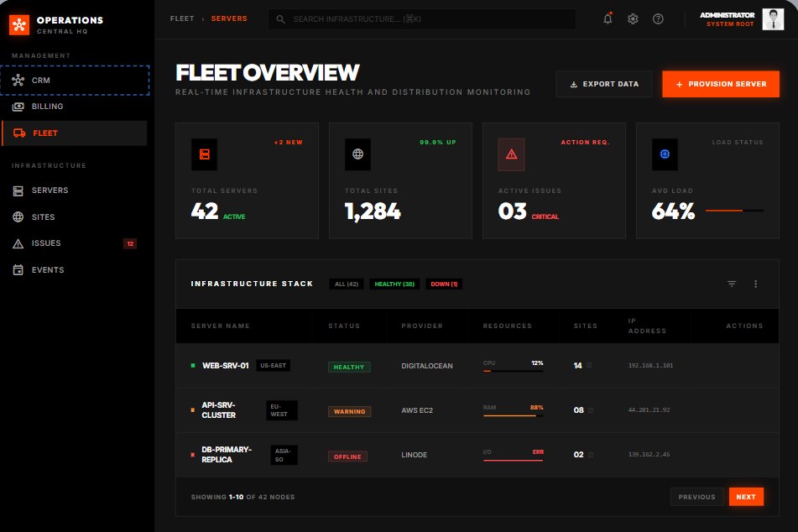The height and width of the screenshot is (532, 798).
Task: Click the search magnifier icon
Action: point(280,19)
